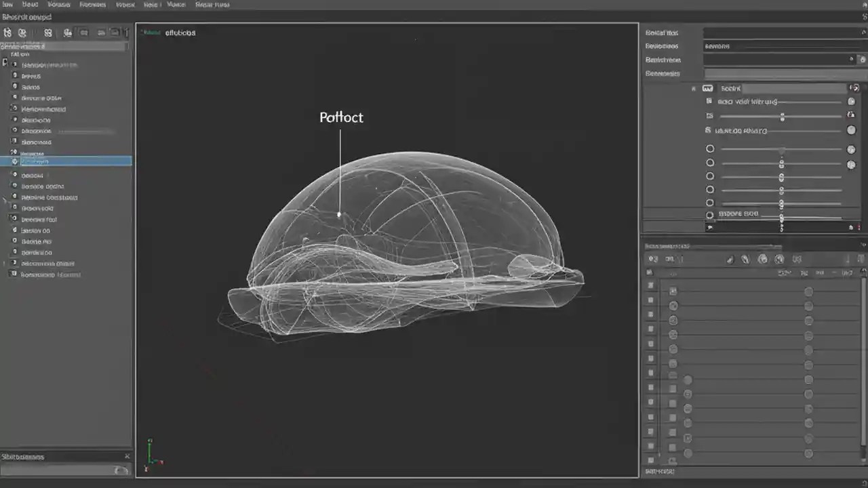Click the Product label above the wireframe model
The width and height of the screenshot is (868, 488).
coord(341,117)
